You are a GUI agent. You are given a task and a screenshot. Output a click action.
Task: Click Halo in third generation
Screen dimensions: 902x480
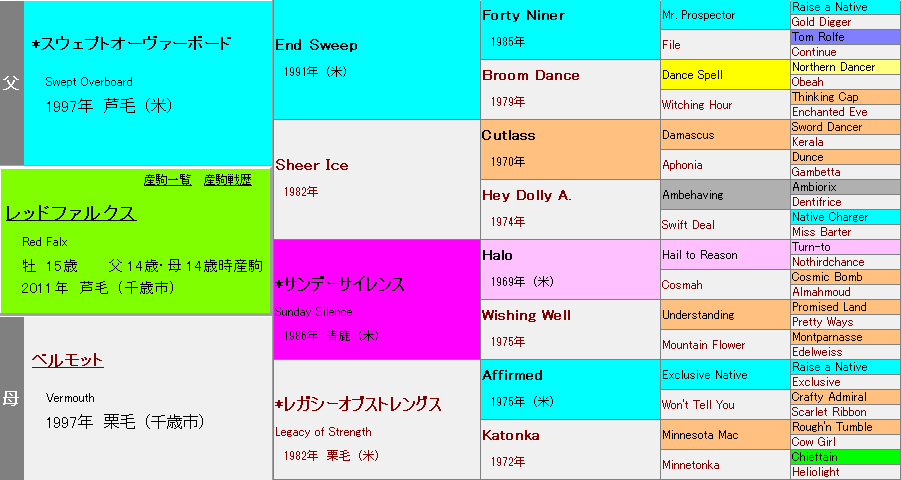(499, 255)
